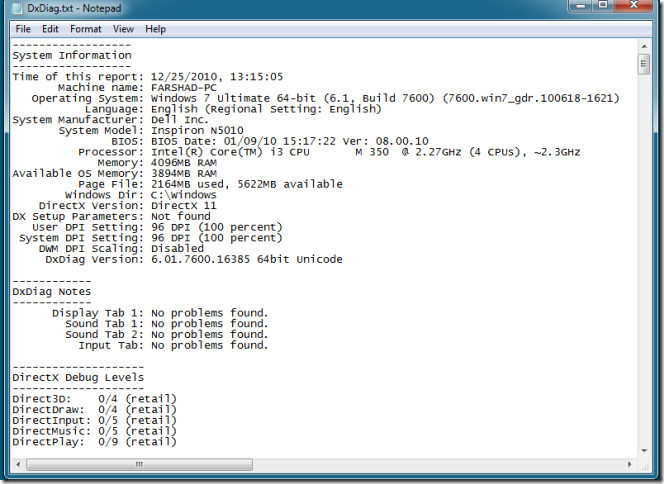This screenshot has width=664, height=484.
Task: Open the Edit menu
Action: pyautogui.click(x=50, y=29)
